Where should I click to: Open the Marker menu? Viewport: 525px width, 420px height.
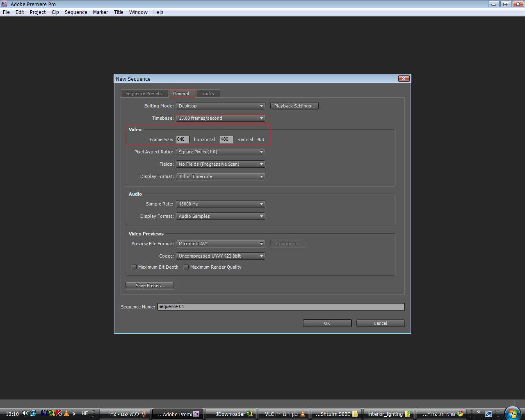pyautogui.click(x=100, y=12)
